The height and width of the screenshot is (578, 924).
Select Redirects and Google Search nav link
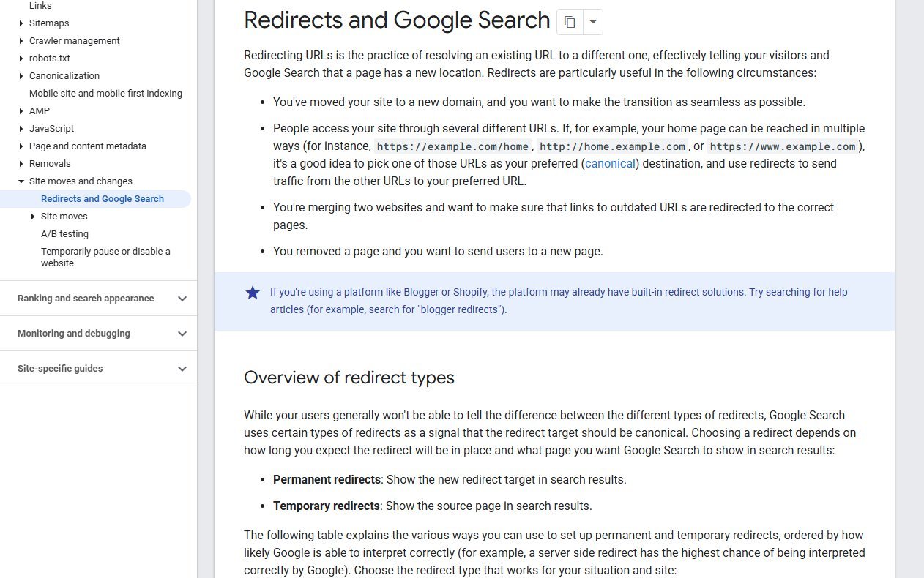tap(103, 199)
